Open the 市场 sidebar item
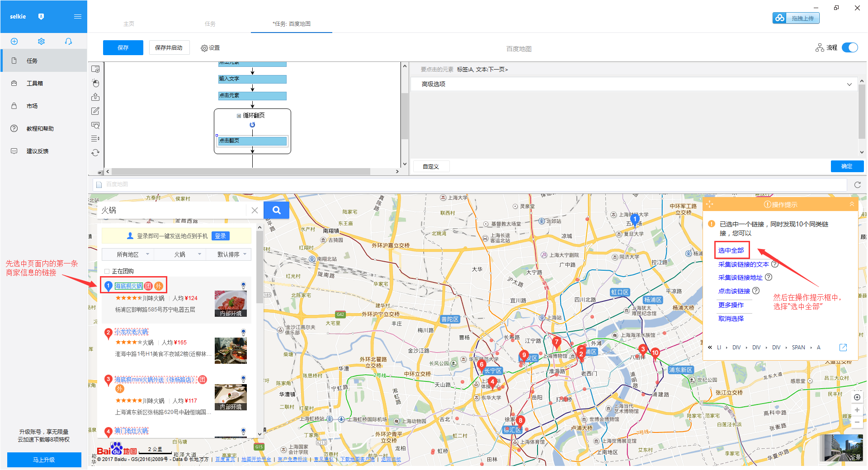Viewport: 868px width, 470px height. click(44, 106)
